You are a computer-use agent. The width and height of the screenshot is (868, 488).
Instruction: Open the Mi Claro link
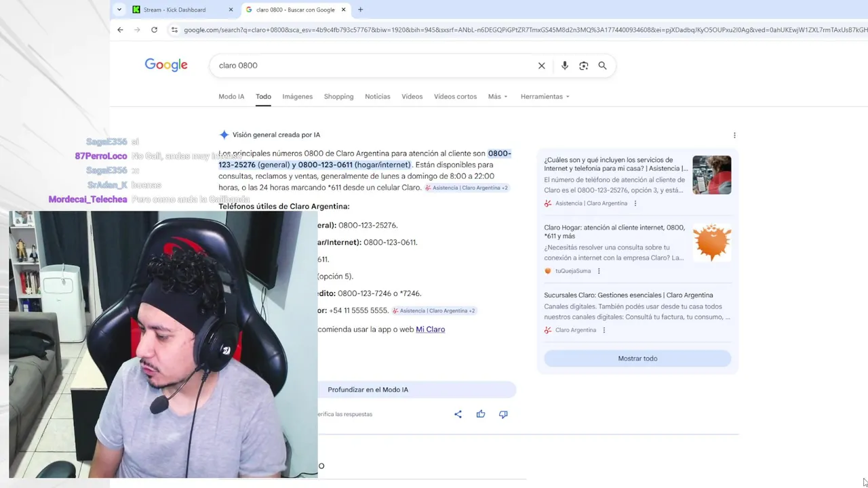pos(431,329)
